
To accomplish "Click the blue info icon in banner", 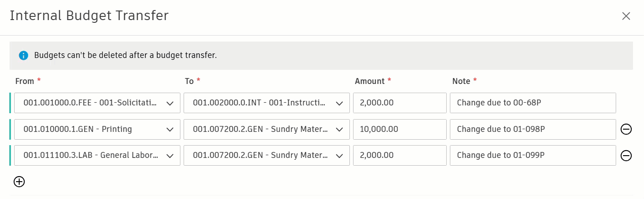I will pyautogui.click(x=23, y=56).
